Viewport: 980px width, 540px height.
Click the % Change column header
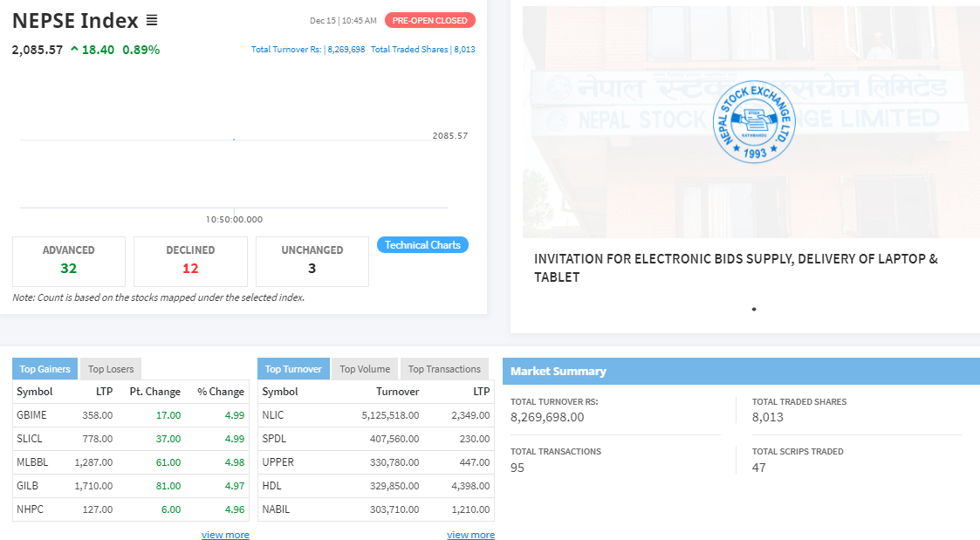pyautogui.click(x=221, y=392)
